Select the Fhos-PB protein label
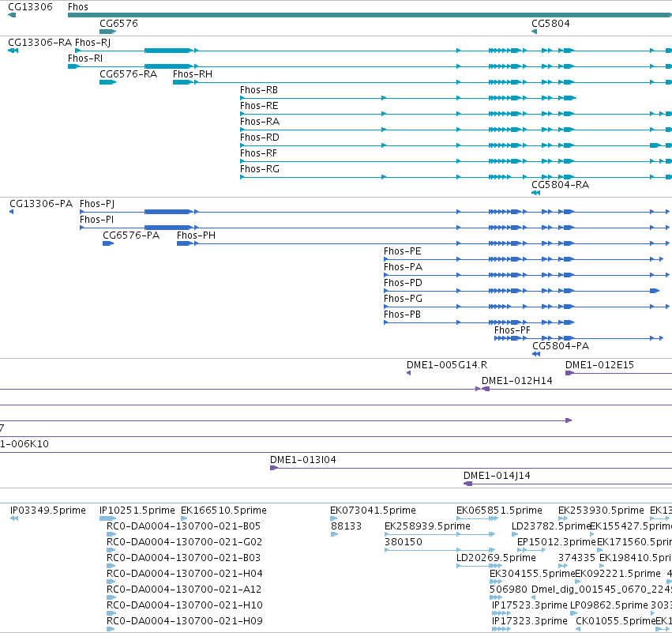The image size is (672, 633). 402,315
